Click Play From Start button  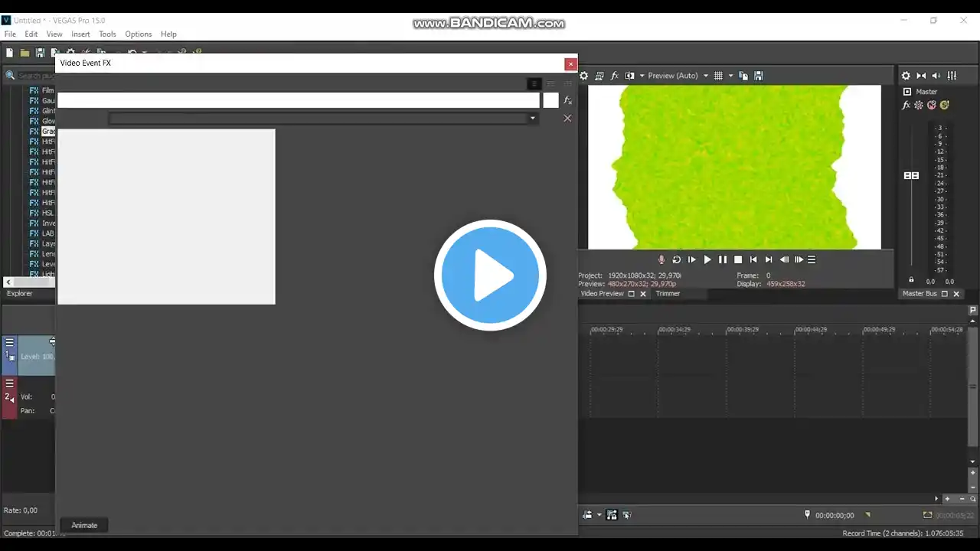pyautogui.click(x=692, y=259)
